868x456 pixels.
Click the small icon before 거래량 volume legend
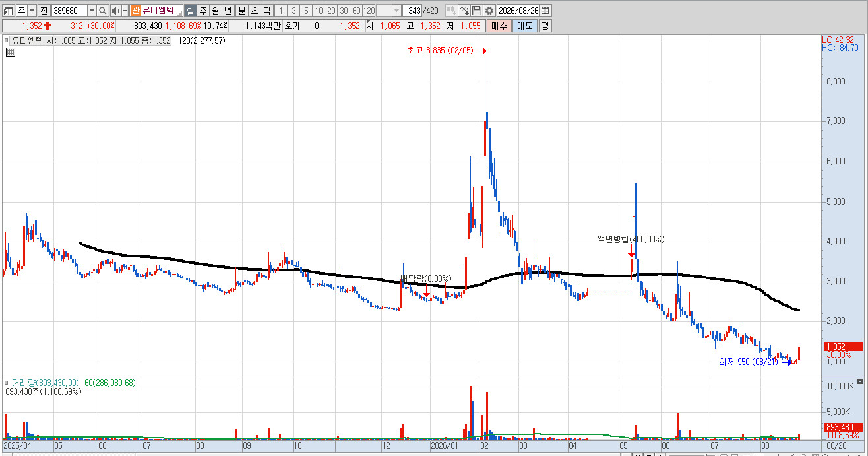(8, 383)
